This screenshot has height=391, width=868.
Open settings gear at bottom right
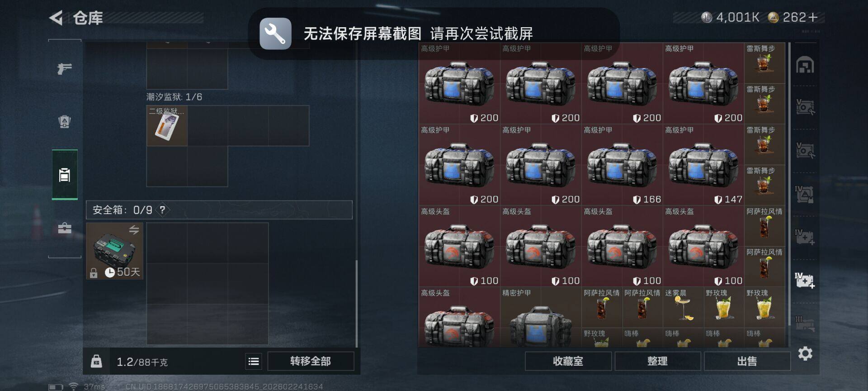point(805,353)
